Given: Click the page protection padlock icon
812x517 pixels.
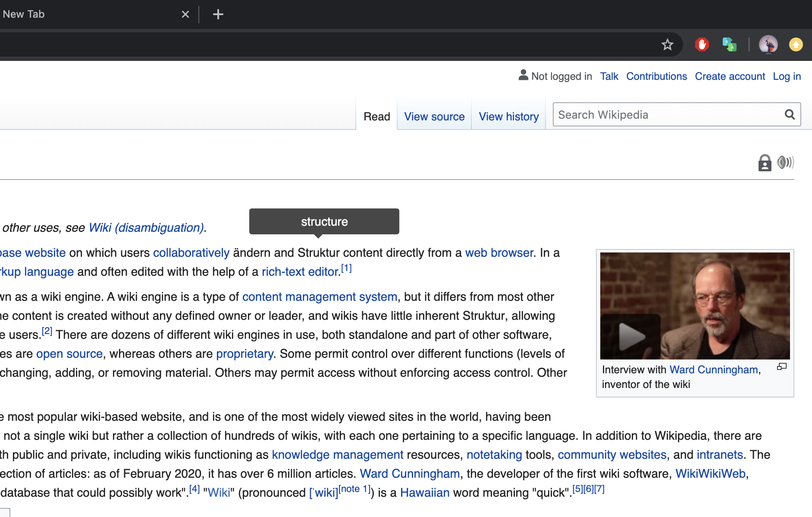Looking at the screenshot, I should coord(765,163).
